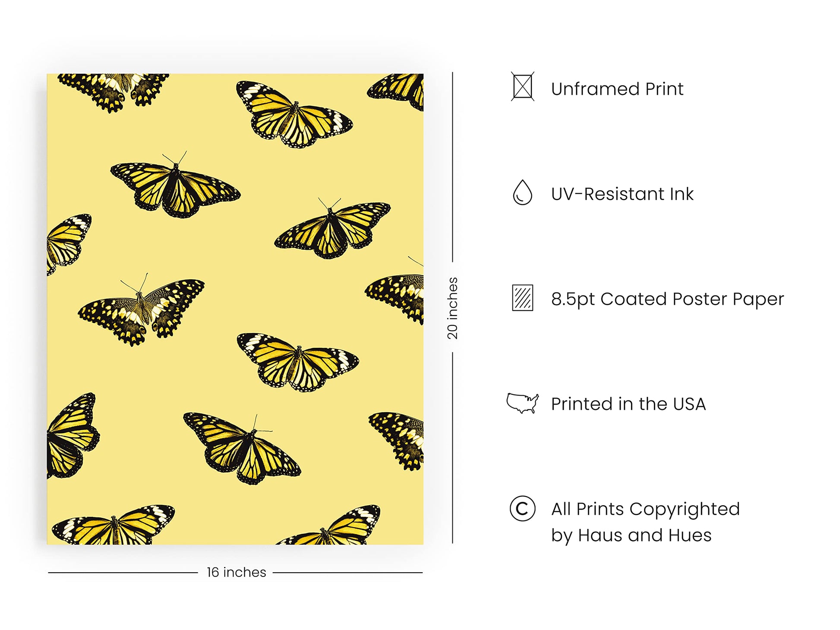Click the copyright symbol icon

522,508
